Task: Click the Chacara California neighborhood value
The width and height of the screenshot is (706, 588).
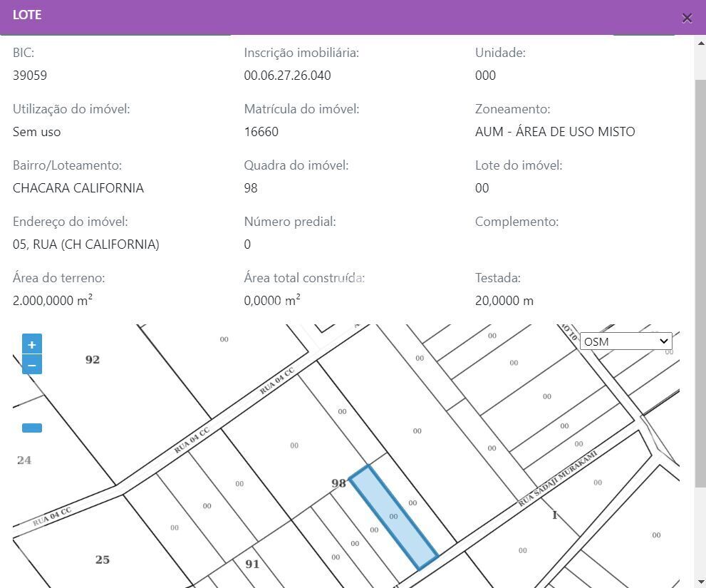Action: [78, 188]
